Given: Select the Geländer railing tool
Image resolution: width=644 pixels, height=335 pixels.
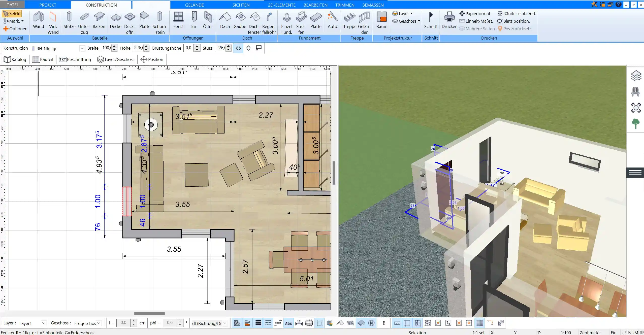Looking at the screenshot, I should [x=364, y=23].
